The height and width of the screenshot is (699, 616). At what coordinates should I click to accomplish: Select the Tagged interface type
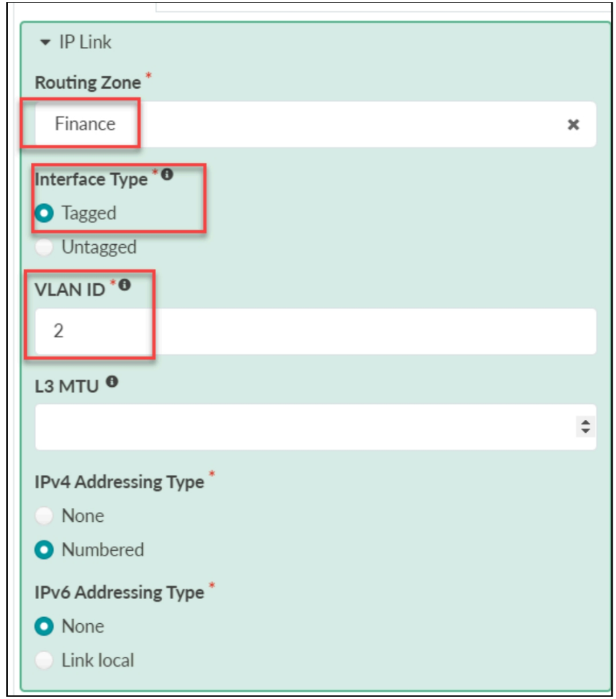tap(45, 213)
